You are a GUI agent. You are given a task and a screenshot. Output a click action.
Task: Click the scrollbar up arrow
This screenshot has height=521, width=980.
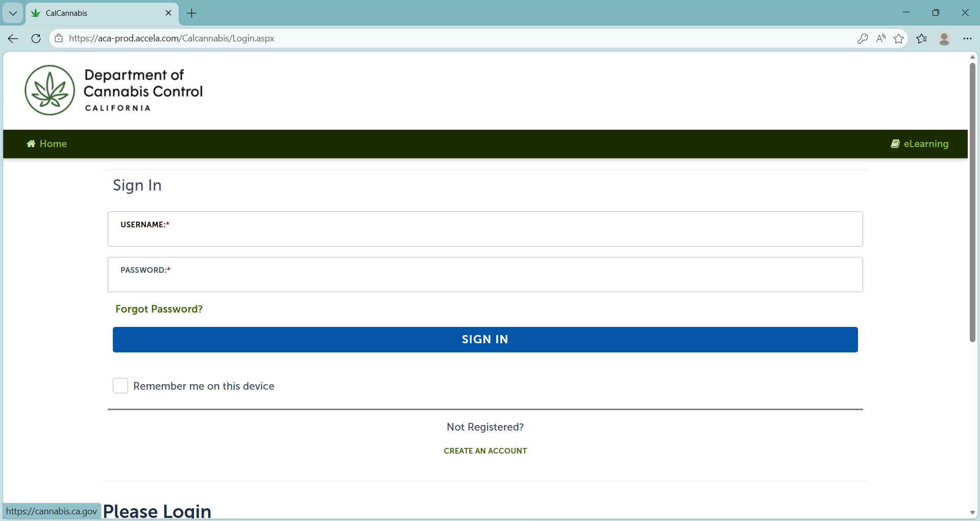coord(972,57)
